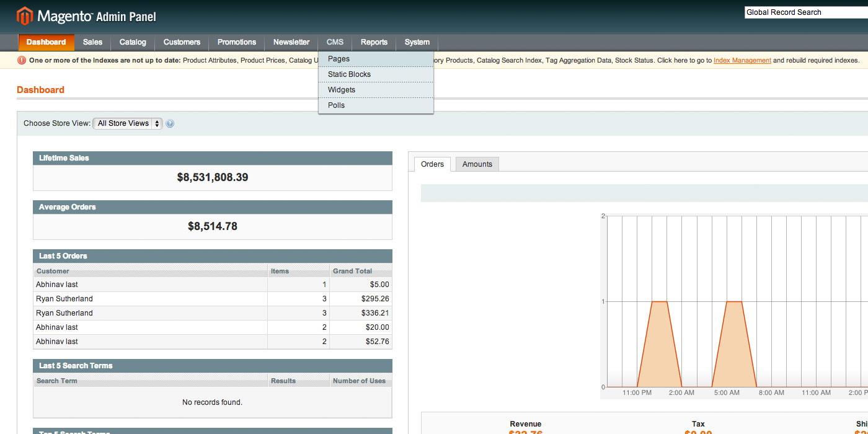
Task: Click the Magento logo icon
Action: [x=25, y=15]
